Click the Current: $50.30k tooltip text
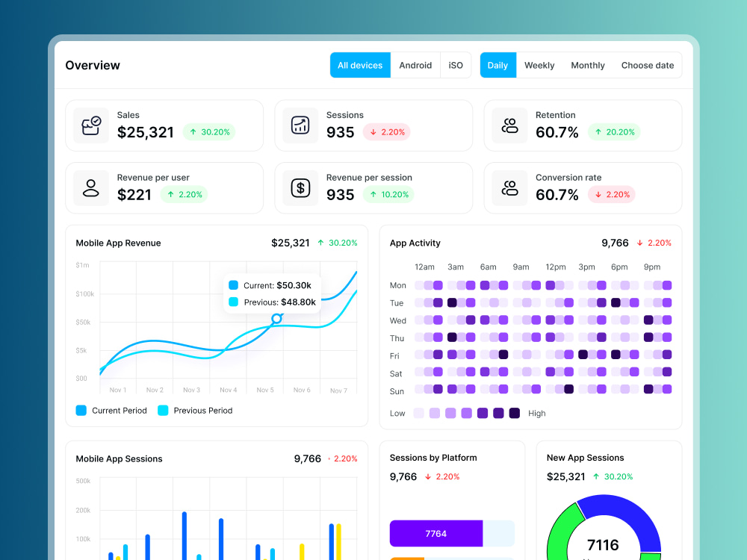Viewport: 747px width, 560px height. click(277, 285)
